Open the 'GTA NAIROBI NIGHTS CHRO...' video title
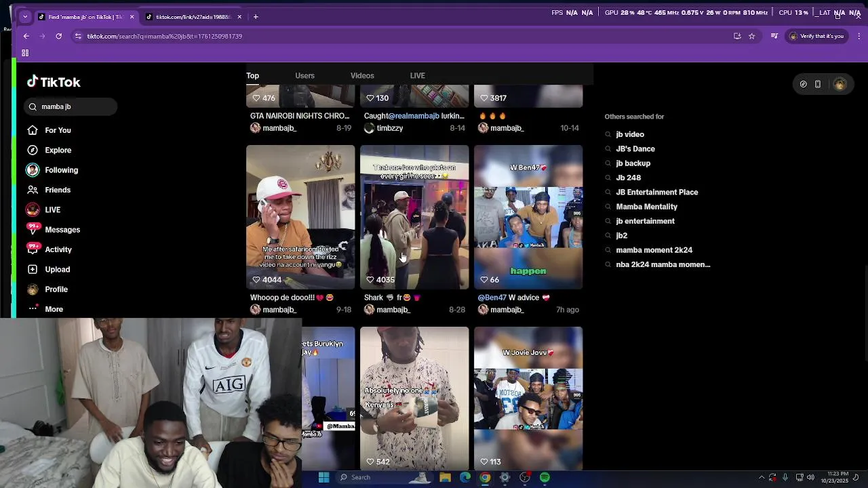Screen dimensions: 868x488 point(300,116)
